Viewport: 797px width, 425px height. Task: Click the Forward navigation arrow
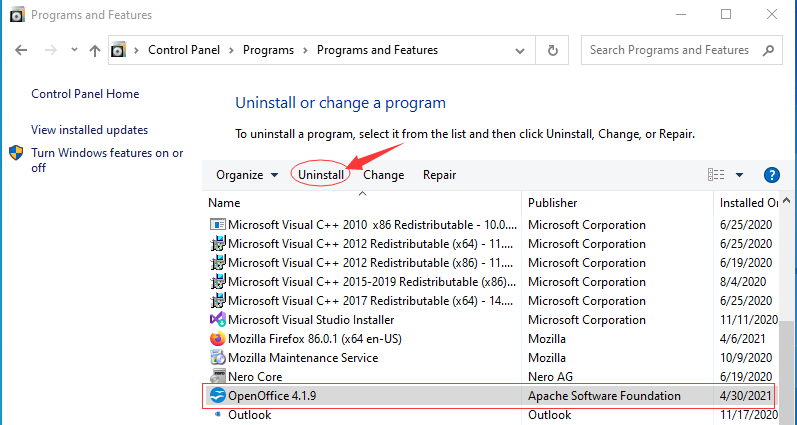click(x=51, y=50)
